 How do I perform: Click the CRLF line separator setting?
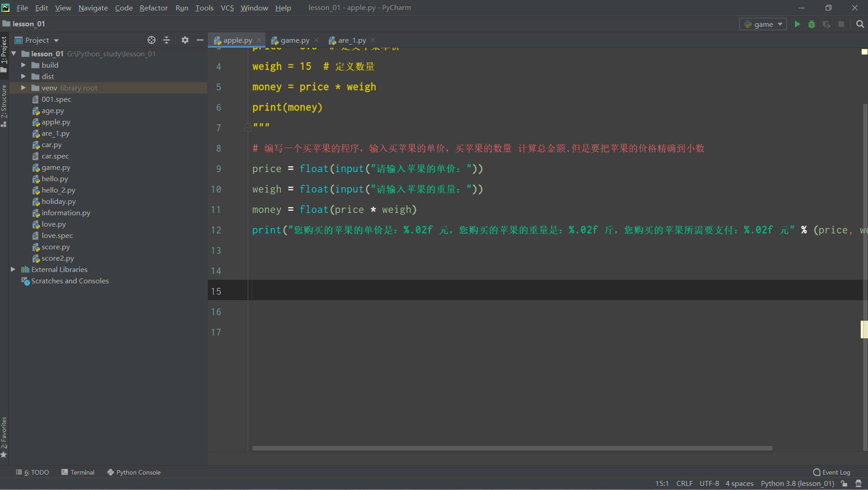[x=684, y=484]
